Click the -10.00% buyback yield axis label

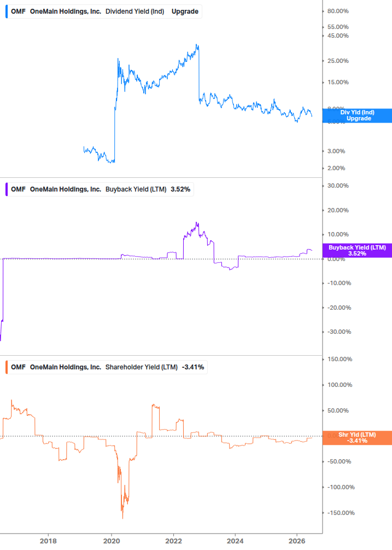(339, 283)
